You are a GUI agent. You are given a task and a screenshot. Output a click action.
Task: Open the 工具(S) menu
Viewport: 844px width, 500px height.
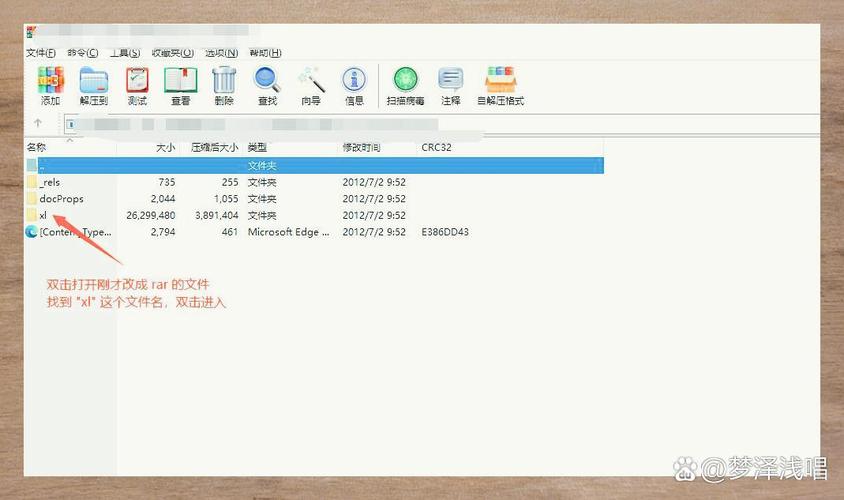(125, 53)
